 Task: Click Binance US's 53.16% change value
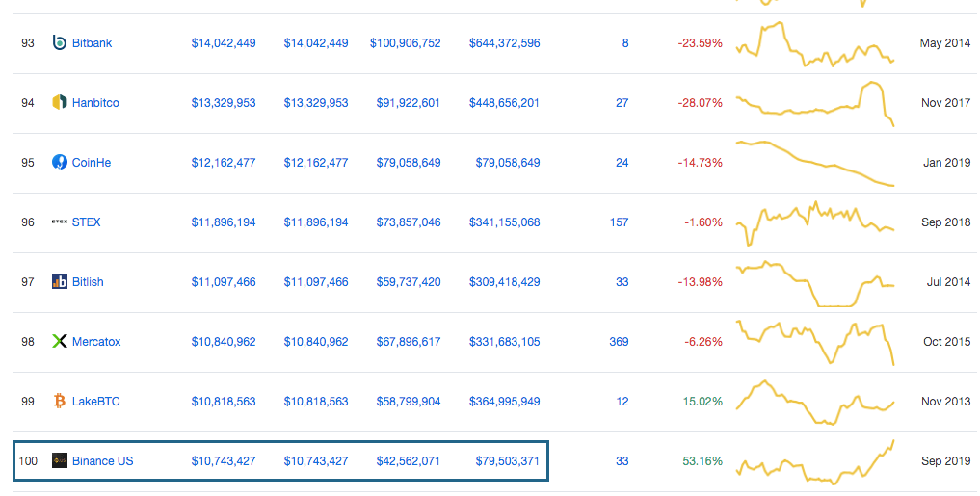tap(702, 461)
